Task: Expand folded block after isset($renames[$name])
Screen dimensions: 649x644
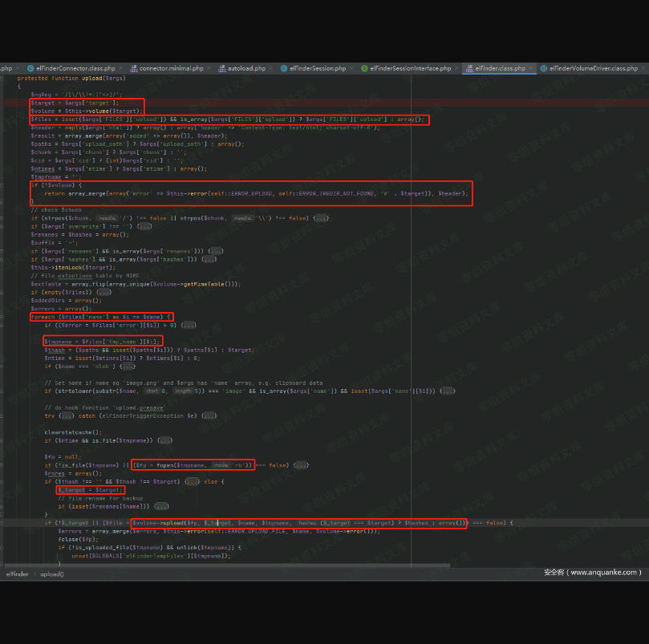Action: pyautogui.click(x=161, y=506)
